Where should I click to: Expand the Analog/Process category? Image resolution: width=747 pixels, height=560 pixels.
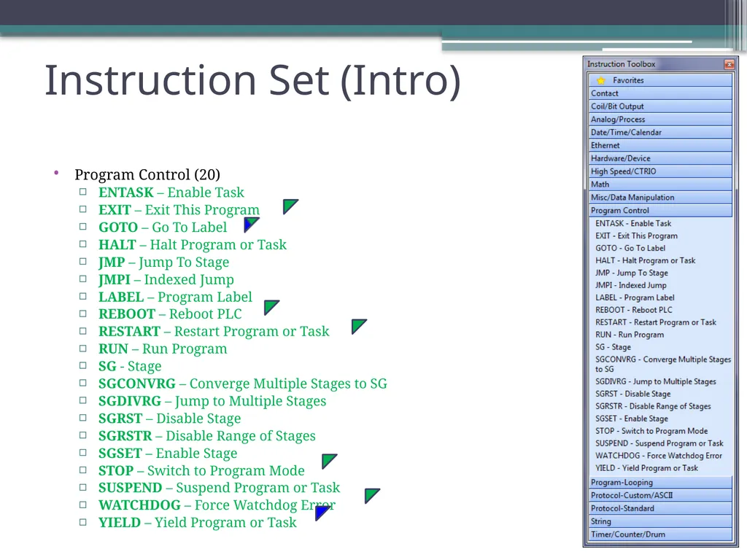click(x=660, y=119)
